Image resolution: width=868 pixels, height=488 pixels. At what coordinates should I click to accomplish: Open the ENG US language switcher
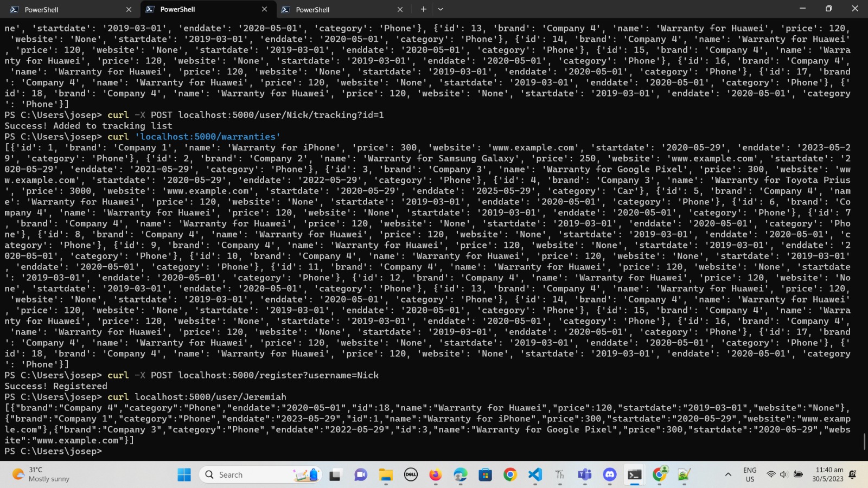click(x=750, y=474)
